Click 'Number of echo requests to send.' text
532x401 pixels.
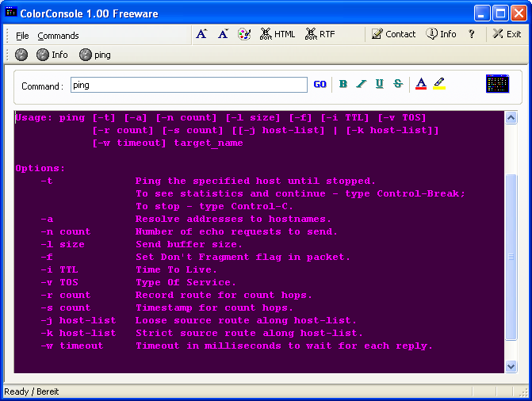(236, 231)
